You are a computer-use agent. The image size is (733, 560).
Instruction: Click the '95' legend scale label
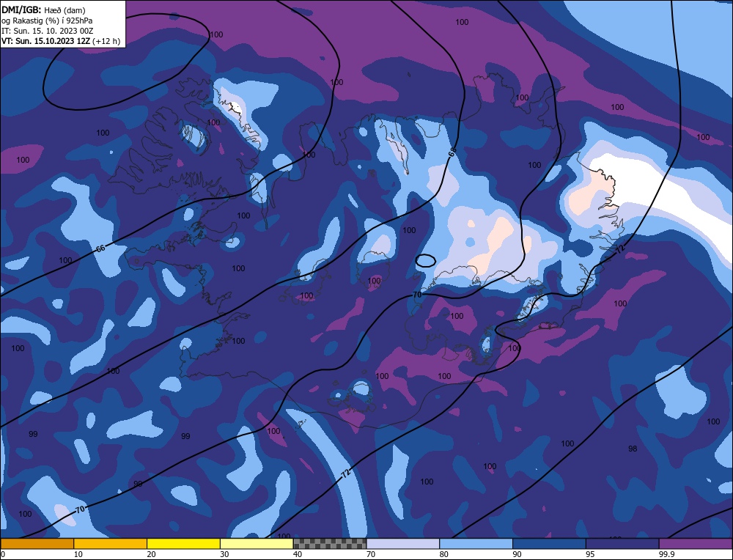pos(590,554)
